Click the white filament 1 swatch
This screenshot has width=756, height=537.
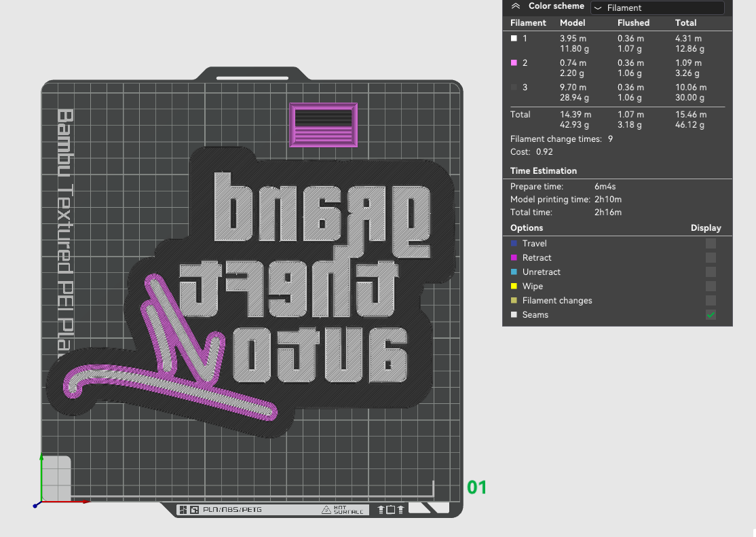[514, 38]
